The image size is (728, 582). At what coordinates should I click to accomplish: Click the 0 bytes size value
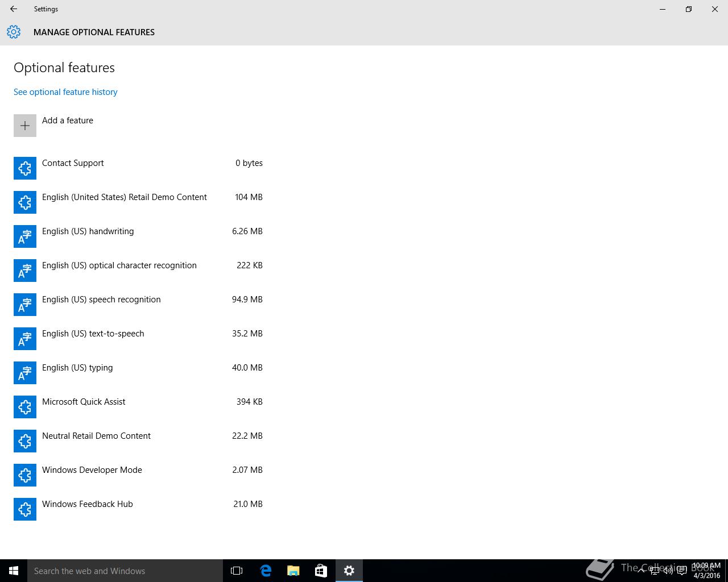pos(249,163)
